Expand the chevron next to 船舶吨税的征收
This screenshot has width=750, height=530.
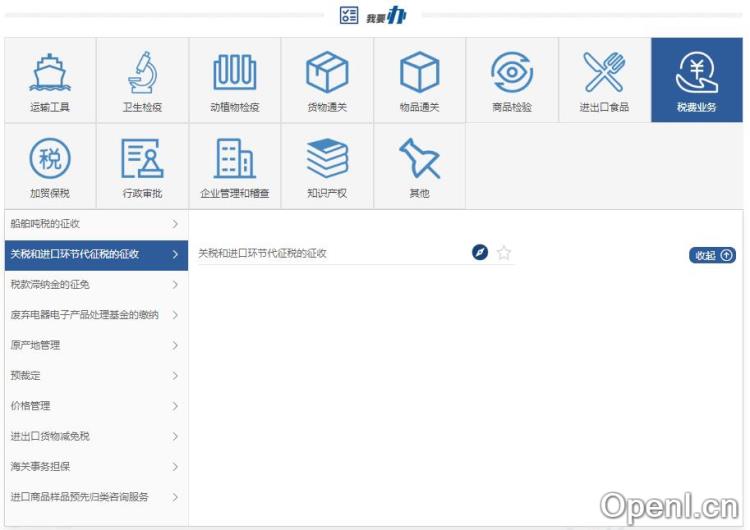pyautogui.click(x=175, y=224)
